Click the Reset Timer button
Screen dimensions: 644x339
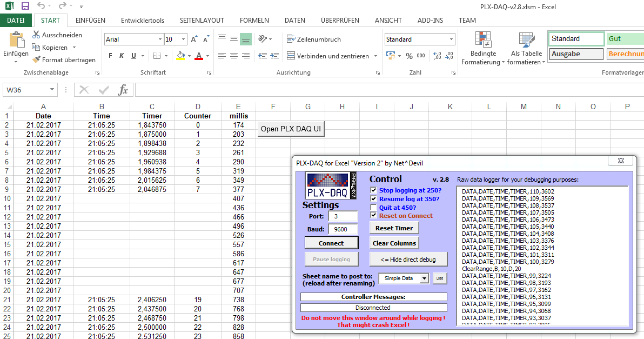394,228
